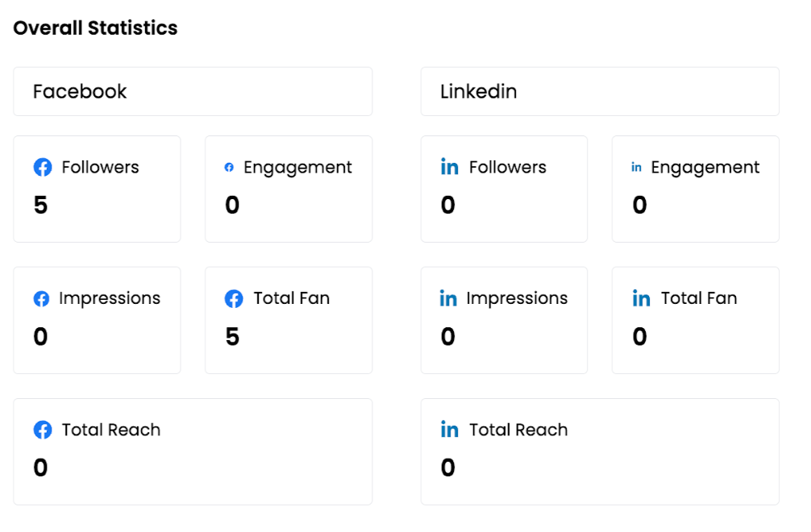Click the LinkedIn Followers label
The height and width of the screenshot is (532, 811).
508,168
